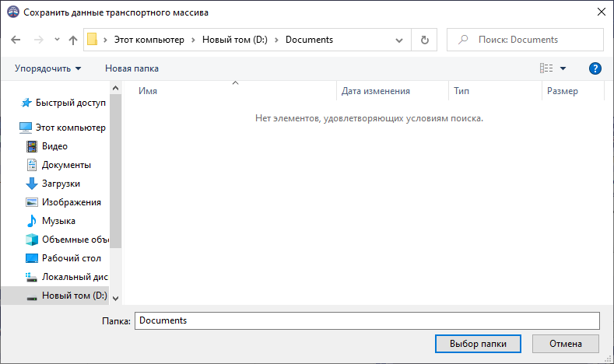Sort by the 'Имя' column header

click(x=230, y=91)
